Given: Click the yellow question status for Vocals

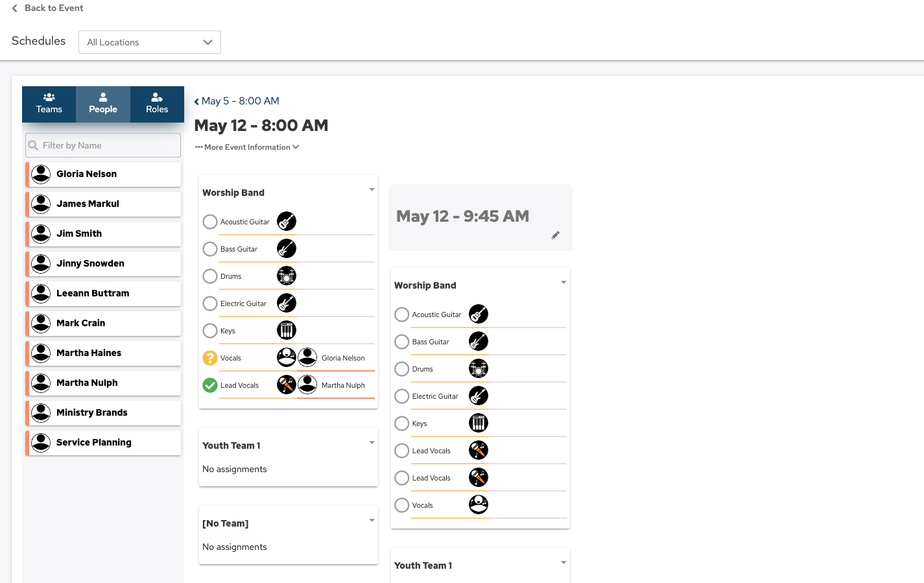Looking at the screenshot, I should (x=210, y=358).
